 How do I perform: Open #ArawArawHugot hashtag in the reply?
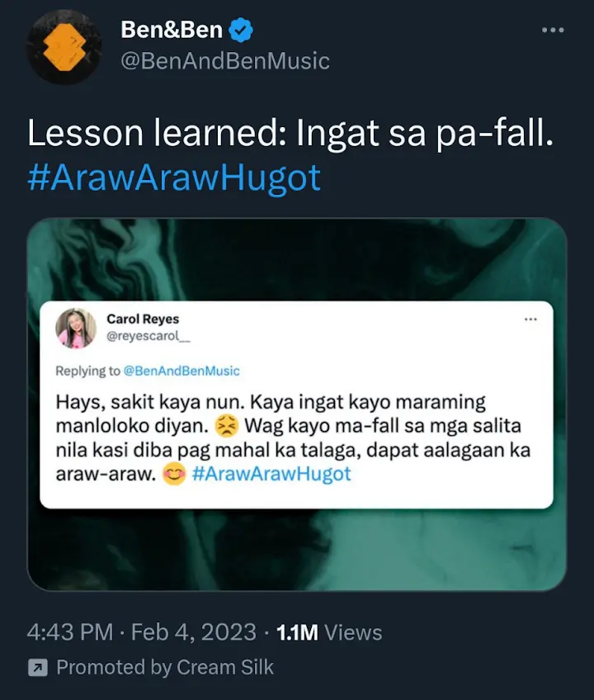[x=271, y=474]
